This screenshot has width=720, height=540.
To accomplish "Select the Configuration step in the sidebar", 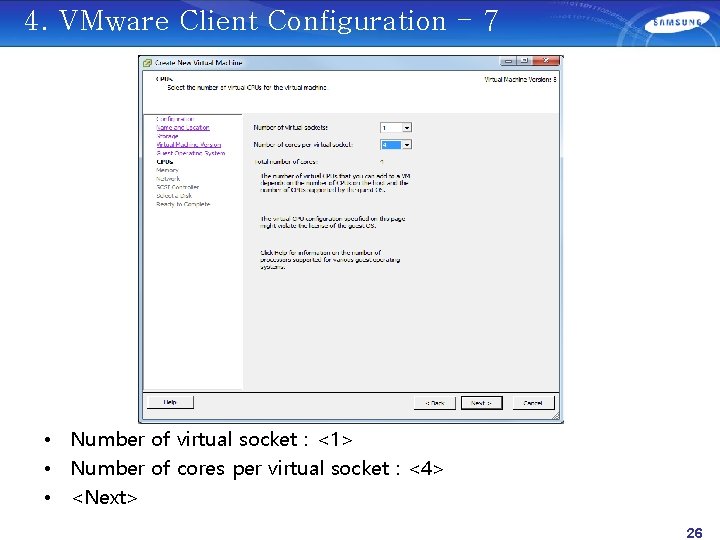I will [x=174, y=119].
